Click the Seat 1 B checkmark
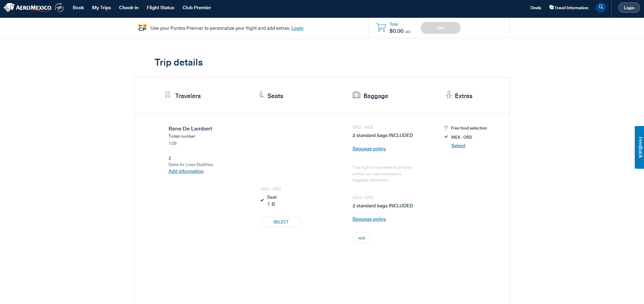 pyautogui.click(x=262, y=200)
